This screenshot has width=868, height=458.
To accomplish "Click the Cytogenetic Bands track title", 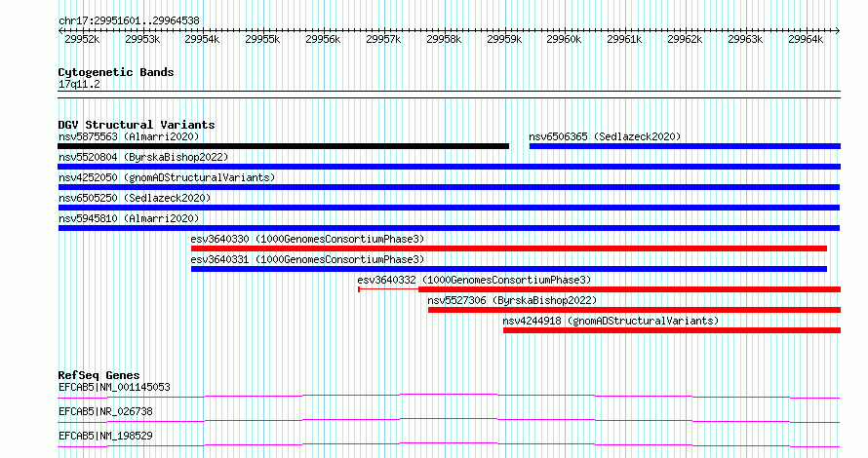I will pyautogui.click(x=116, y=72).
